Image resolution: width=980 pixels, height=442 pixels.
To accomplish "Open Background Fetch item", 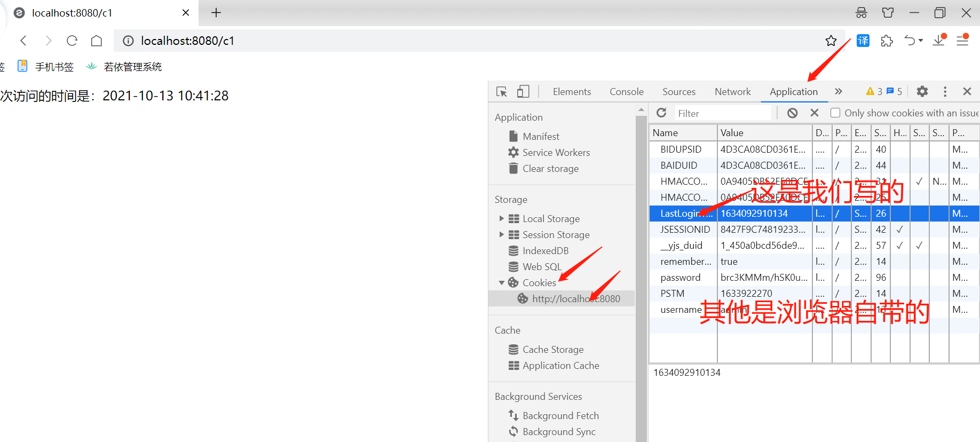I will 553,415.
